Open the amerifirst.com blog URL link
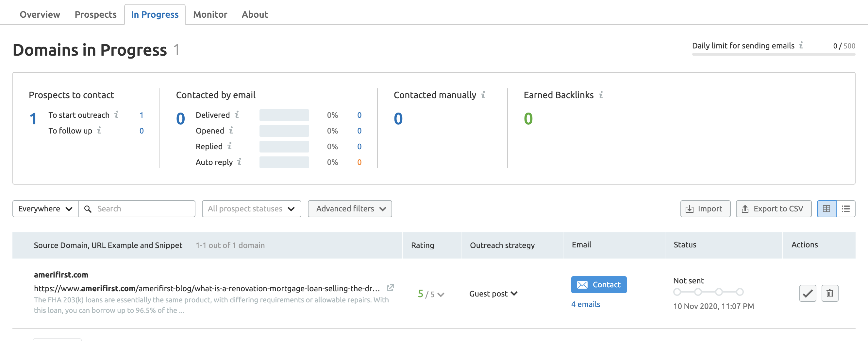868x341 pixels. (207, 288)
